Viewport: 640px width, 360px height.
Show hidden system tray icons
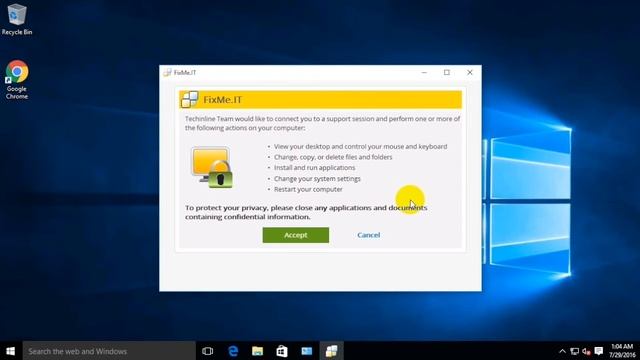(x=562, y=351)
